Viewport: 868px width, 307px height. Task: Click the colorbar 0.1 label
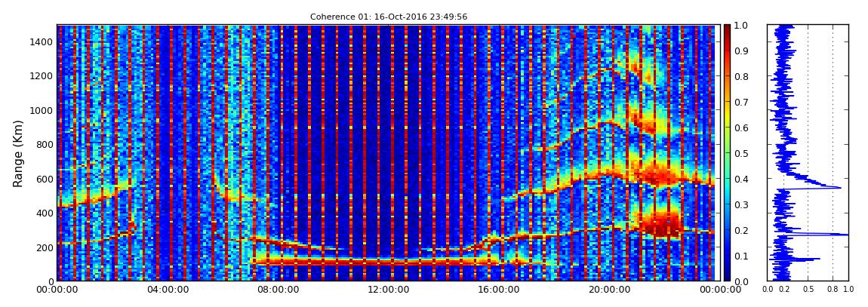click(x=743, y=256)
